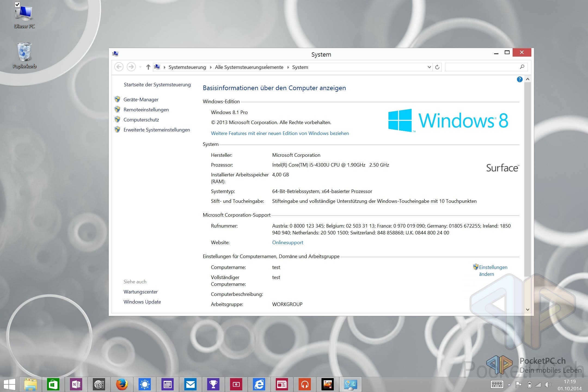Click the Onlinesupport website link

pos(287,243)
